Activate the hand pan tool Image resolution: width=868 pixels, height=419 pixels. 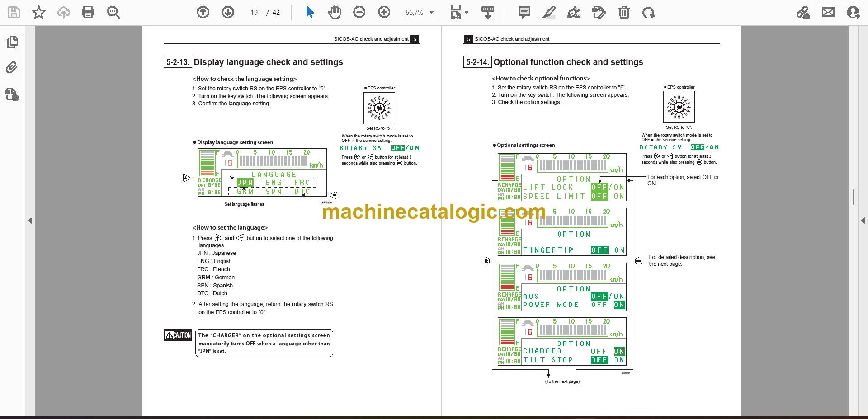coord(335,12)
